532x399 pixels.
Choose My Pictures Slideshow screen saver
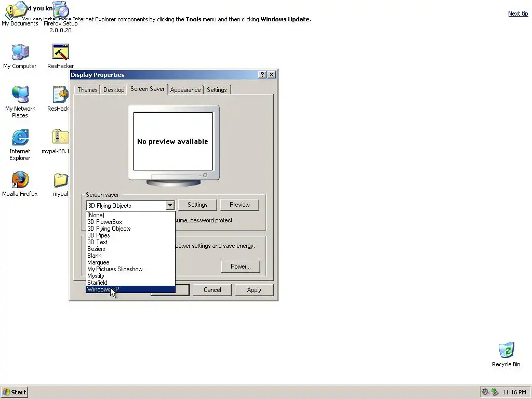pos(130,269)
